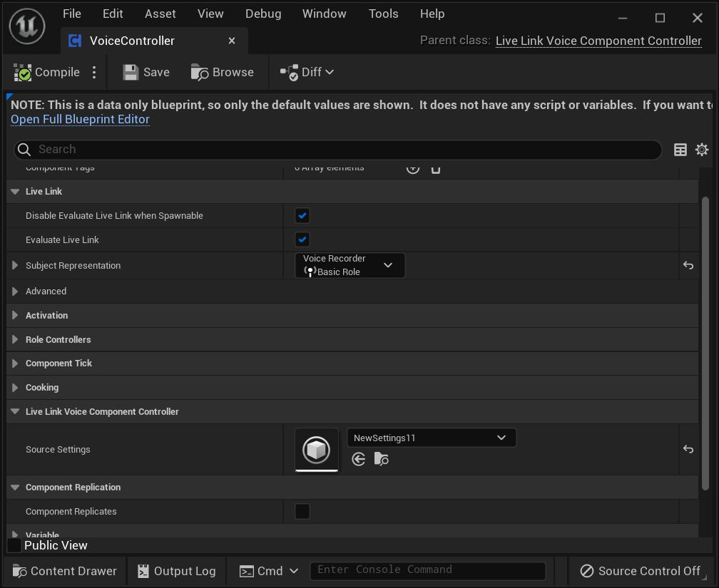719x588 pixels.
Task: Click the Browse toolbar icon
Action: (222, 72)
